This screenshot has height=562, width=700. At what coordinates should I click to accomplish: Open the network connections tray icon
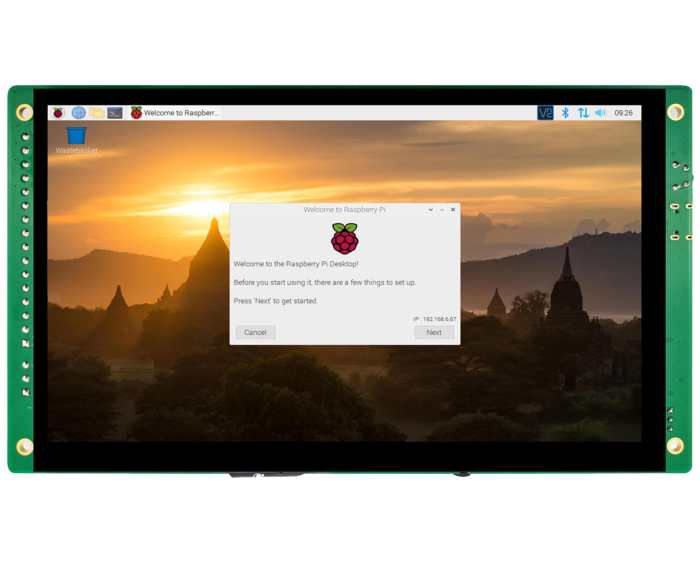tap(583, 113)
